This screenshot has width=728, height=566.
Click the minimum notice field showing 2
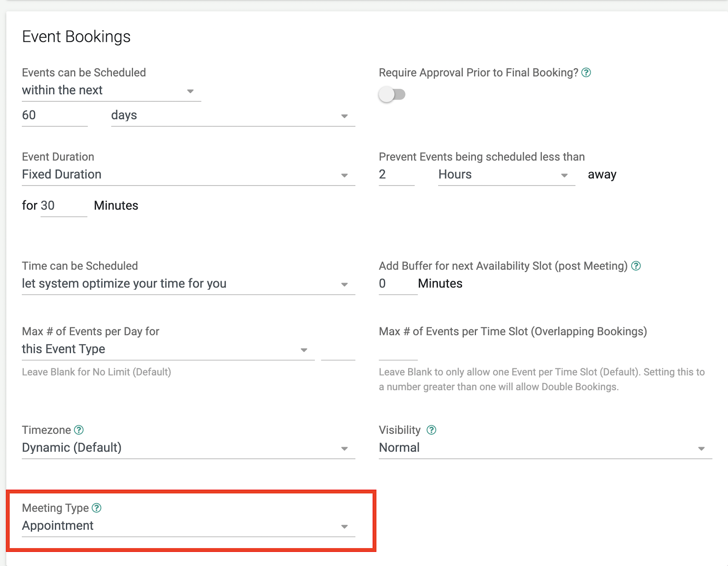(396, 175)
